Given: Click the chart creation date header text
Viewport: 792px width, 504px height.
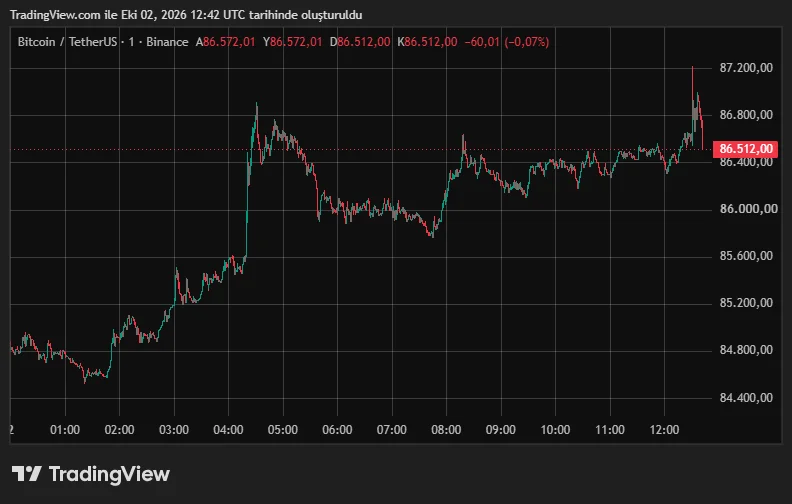Looking at the screenshot, I should (186, 15).
